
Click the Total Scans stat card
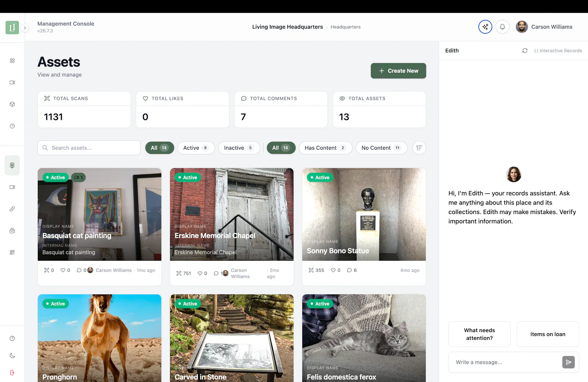(84, 110)
